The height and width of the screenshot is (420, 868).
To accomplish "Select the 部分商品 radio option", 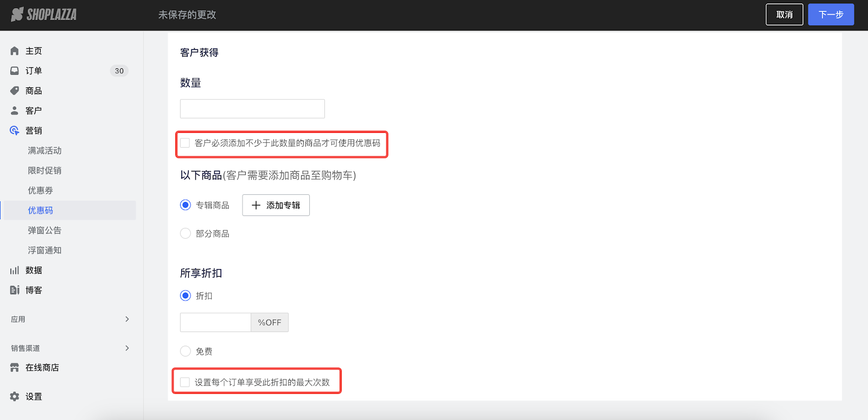I will point(186,234).
